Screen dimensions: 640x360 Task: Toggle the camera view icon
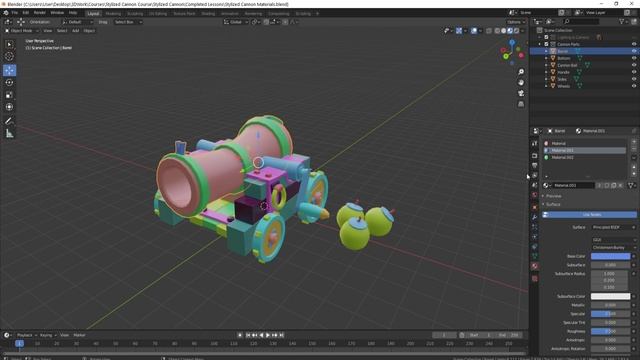521,93
